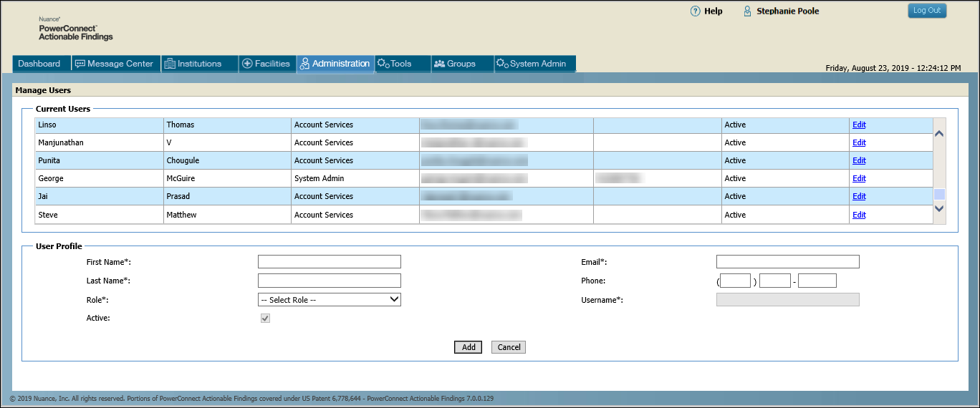980x408 pixels.
Task: Select the Chougule last name cell
Action: click(x=228, y=160)
